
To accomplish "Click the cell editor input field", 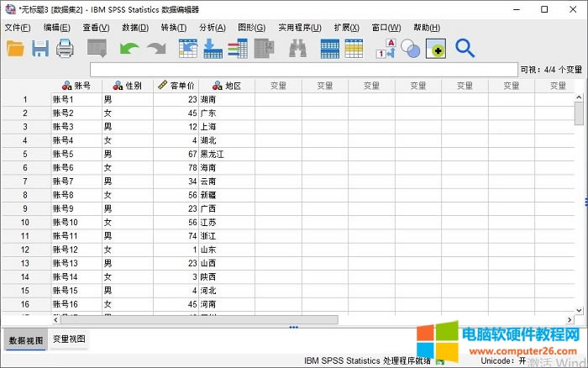I will click(x=302, y=69).
